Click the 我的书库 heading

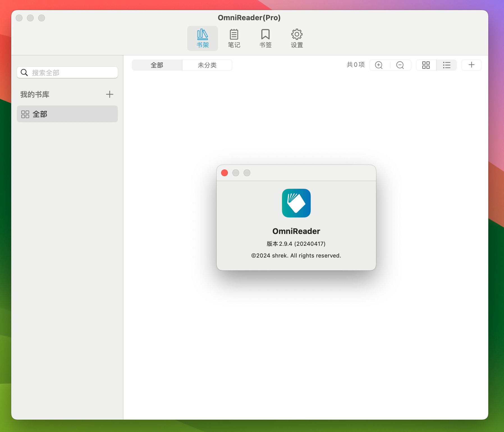(x=35, y=95)
